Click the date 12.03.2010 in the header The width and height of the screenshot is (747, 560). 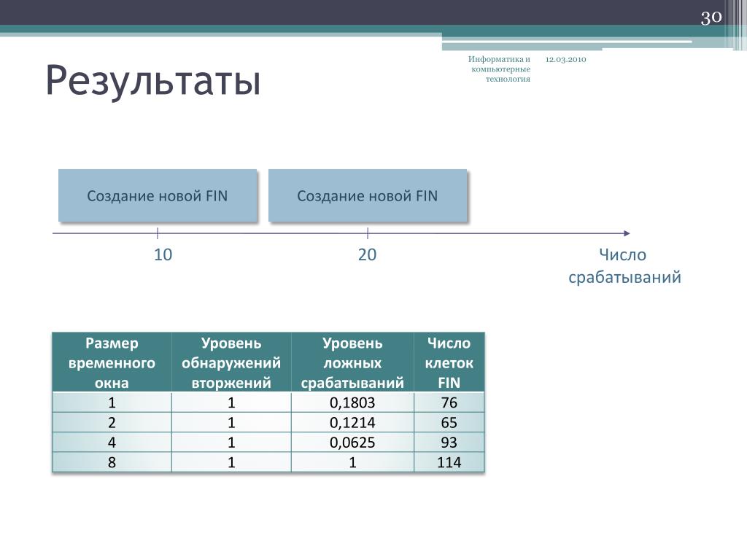pos(565,59)
